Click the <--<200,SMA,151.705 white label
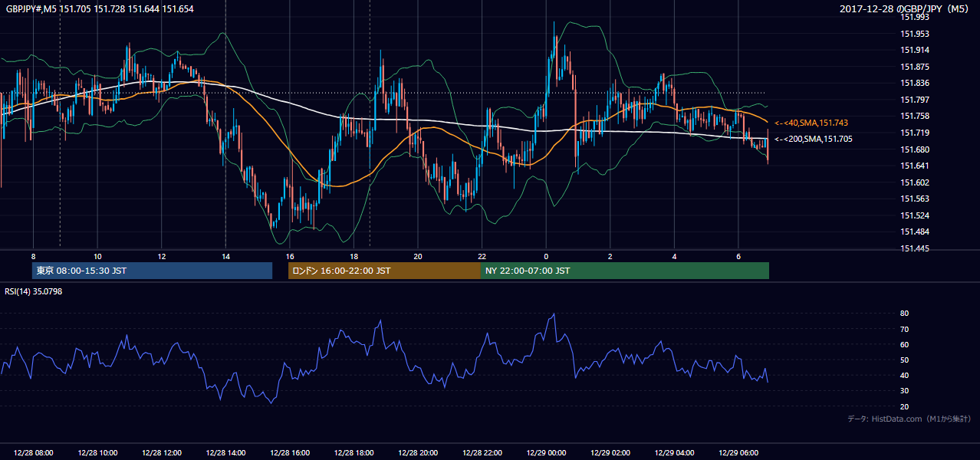The height and width of the screenshot is (460, 980). pyautogui.click(x=814, y=139)
